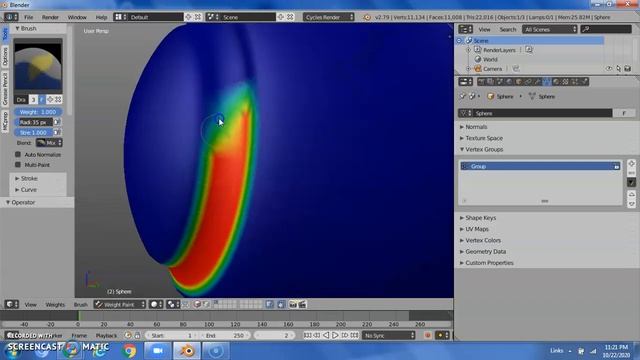Switch to the Options tool shelf tab

pos(5,56)
